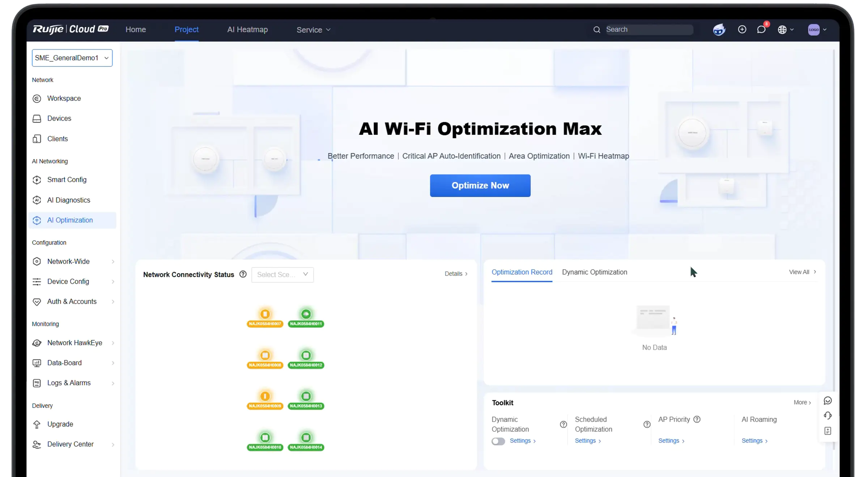Viewport: 868px width, 477px height.
Task: Open the notifications chat bubble icon
Action: (761, 30)
